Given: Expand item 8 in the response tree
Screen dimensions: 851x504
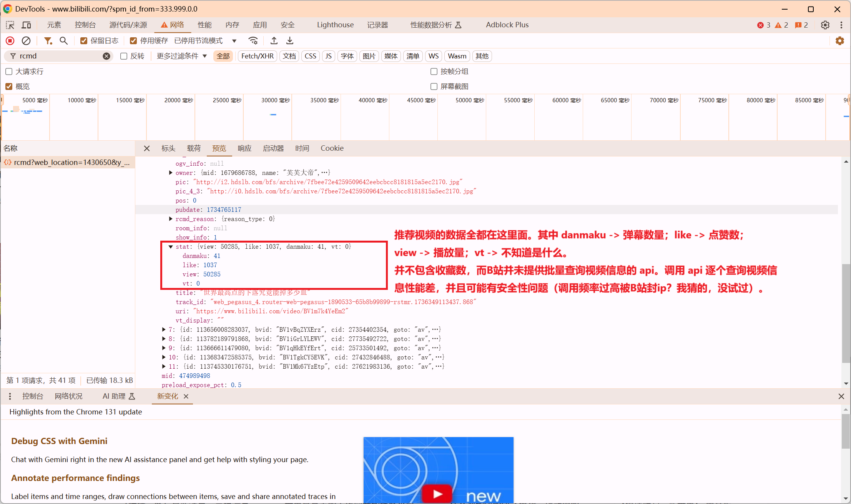Looking at the screenshot, I should coord(164,339).
